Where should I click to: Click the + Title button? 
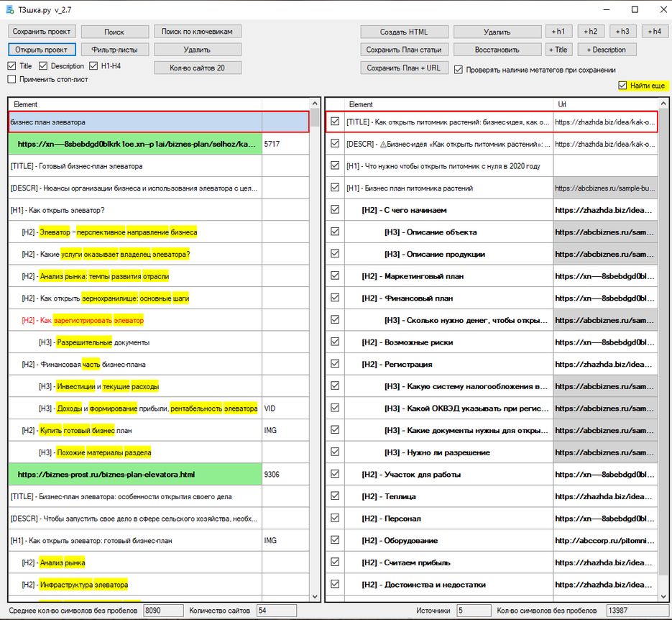pyautogui.click(x=558, y=50)
